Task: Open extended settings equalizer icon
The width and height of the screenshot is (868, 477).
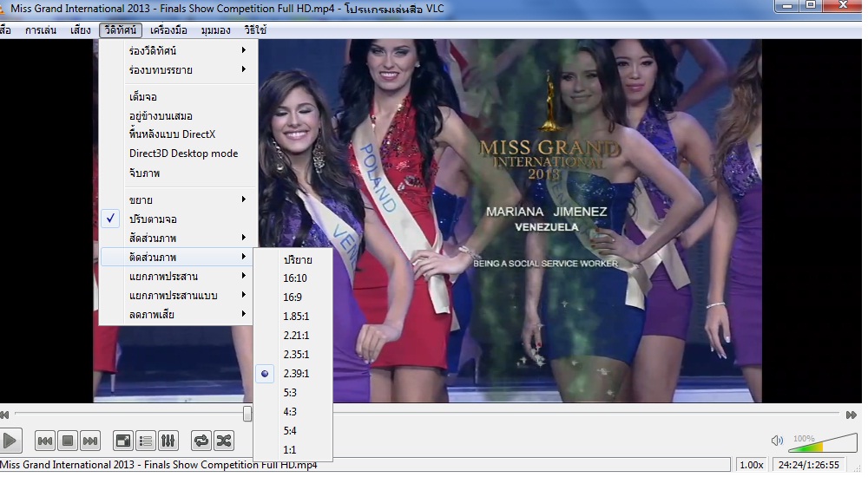Action: tap(168, 441)
